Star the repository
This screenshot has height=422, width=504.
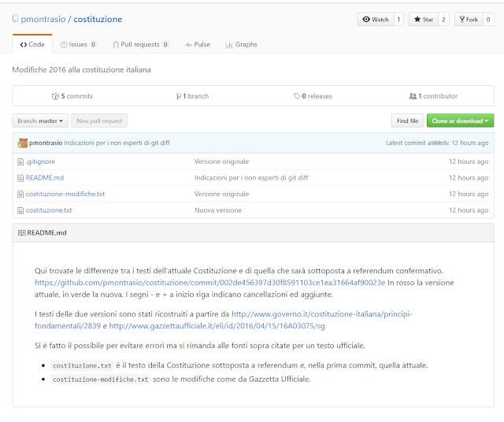(x=424, y=19)
